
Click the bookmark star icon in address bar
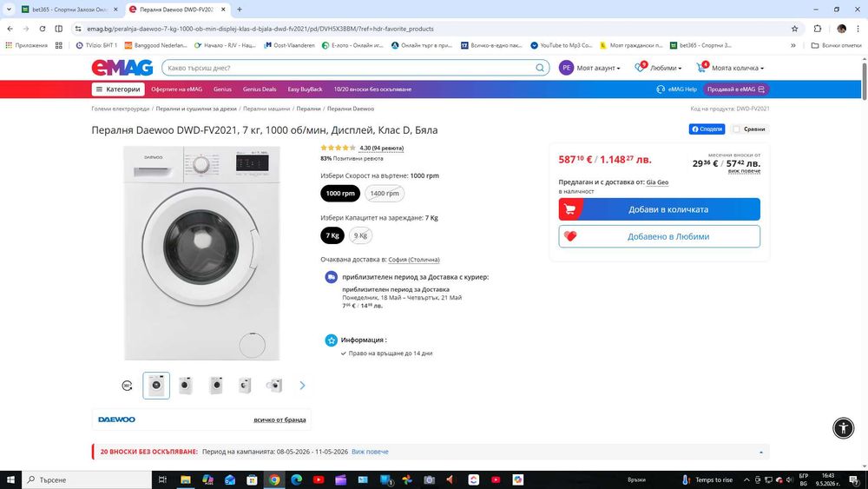point(794,29)
